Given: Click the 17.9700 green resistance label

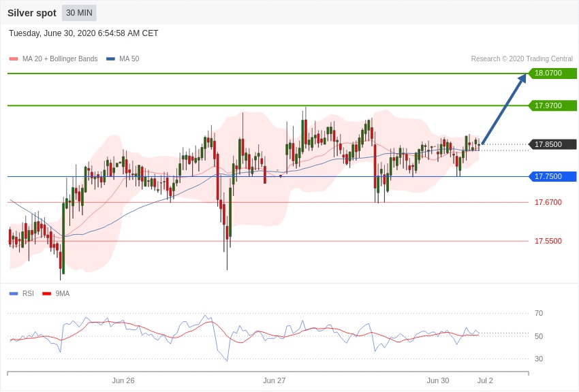Looking at the screenshot, I should [x=552, y=105].
